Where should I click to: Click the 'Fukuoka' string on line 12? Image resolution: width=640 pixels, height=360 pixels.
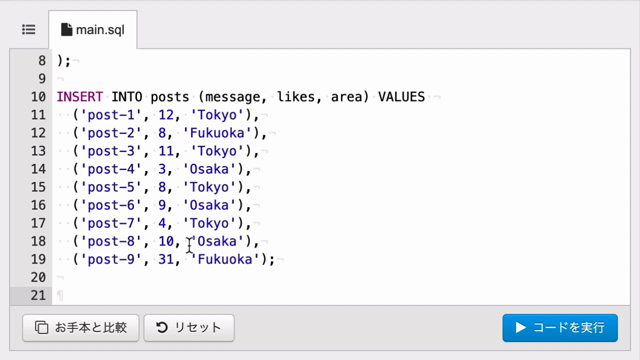pos(217,133)
